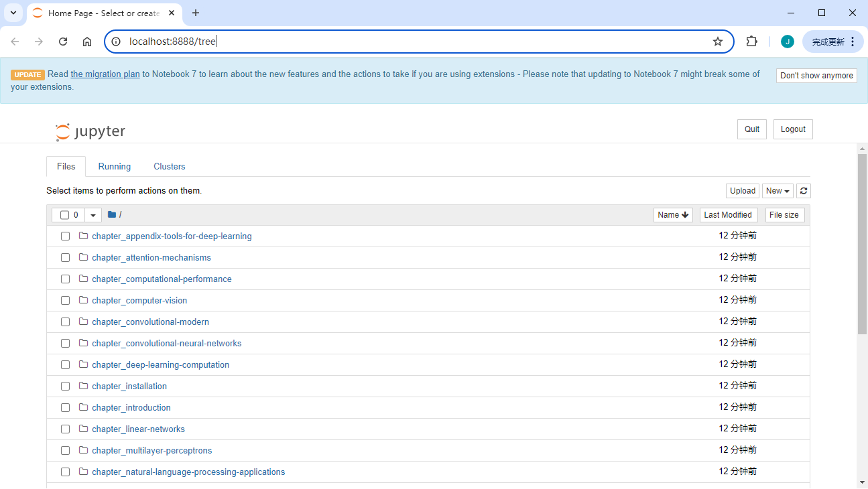Check the chapter_deep-learning-computation checkbox
The image size is (868, 489).
65,364
